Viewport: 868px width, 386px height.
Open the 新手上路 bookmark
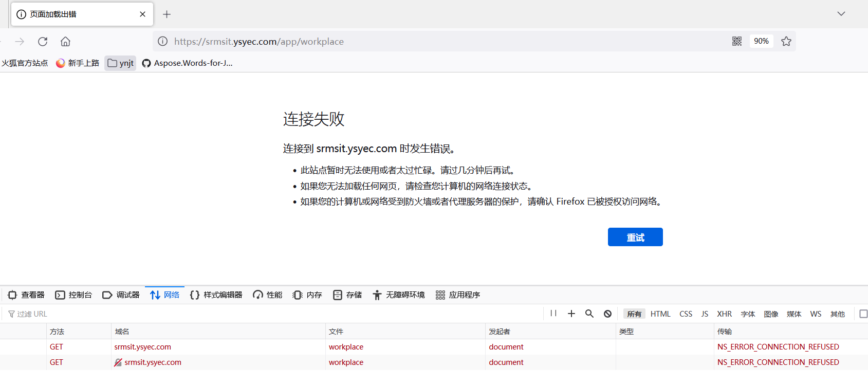pos(78,63)
